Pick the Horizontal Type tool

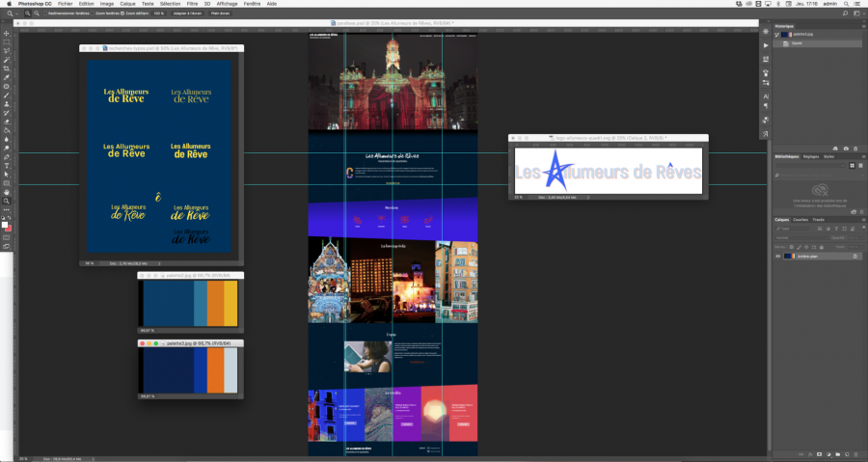pos(7,165)
